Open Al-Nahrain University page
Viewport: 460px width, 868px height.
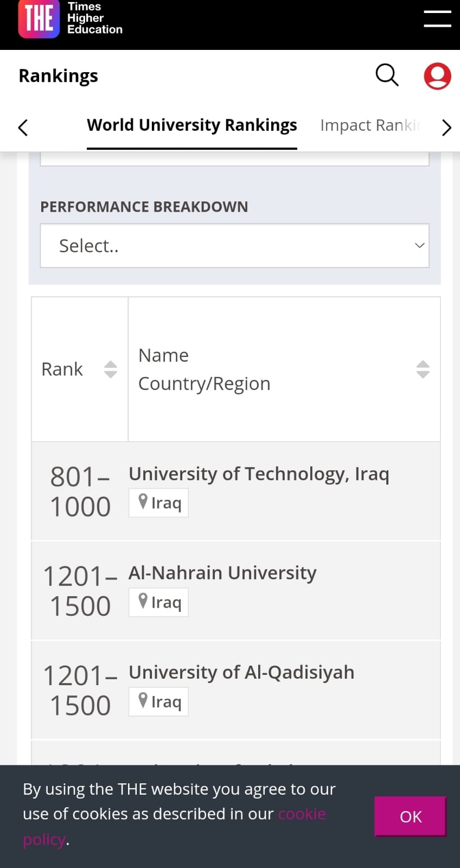coord(222,573)
